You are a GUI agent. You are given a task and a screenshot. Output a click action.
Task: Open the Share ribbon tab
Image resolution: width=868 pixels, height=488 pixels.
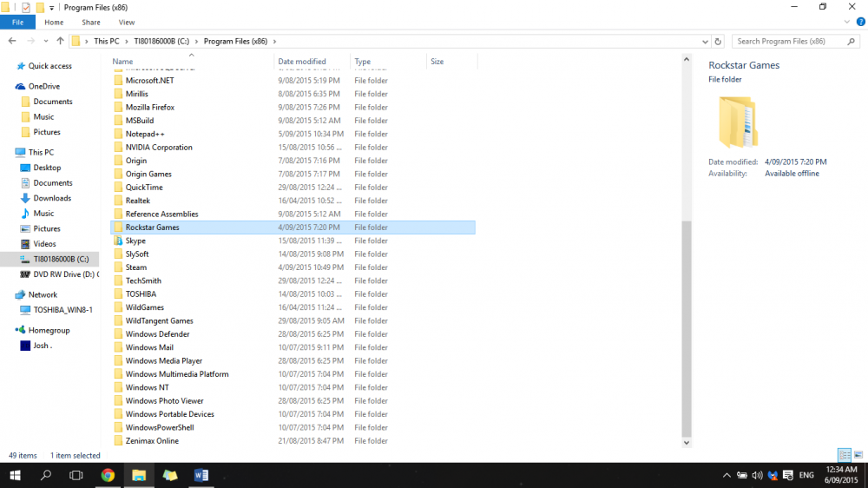coord(91,23)
